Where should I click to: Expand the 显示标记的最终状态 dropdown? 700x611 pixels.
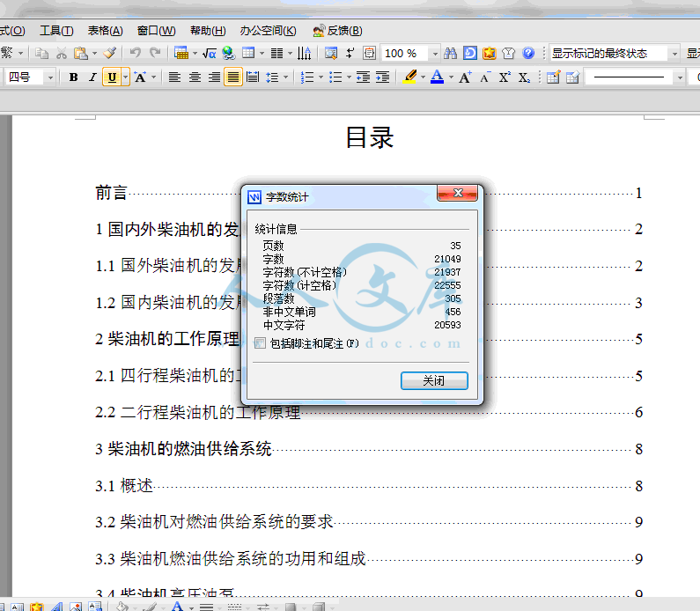674,54
